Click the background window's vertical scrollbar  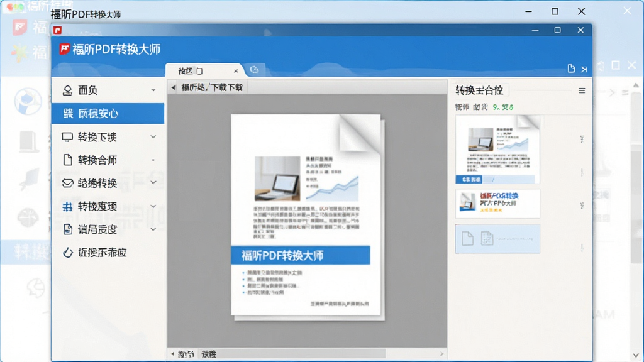636,178
